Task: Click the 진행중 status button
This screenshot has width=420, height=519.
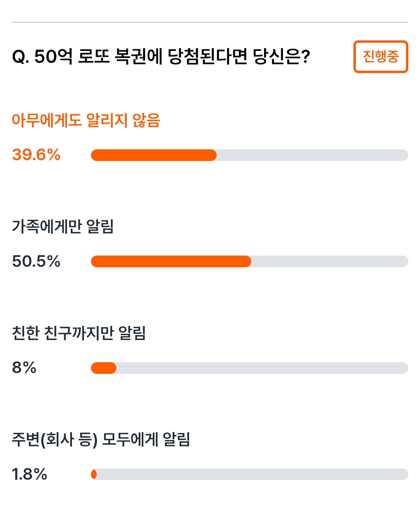Action: click(x=381, y=57)
